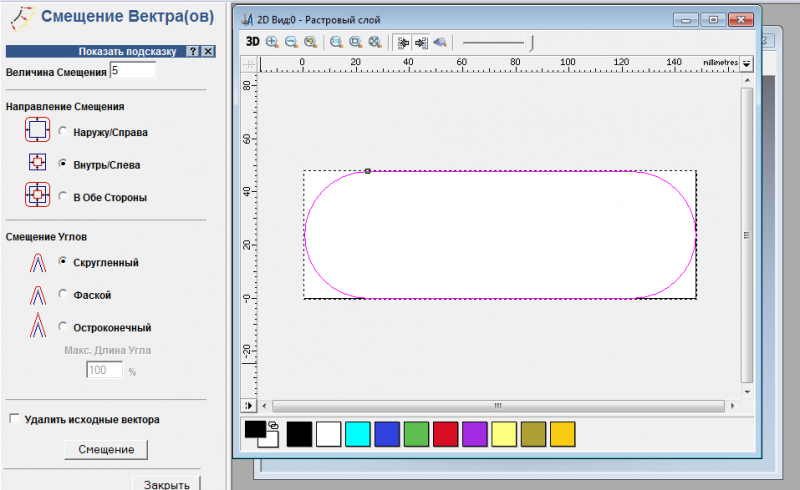Click the help question mark button

click(192, 51)
